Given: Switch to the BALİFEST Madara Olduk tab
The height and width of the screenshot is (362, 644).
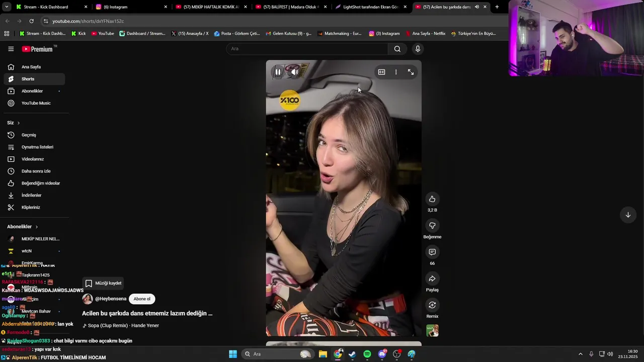Looking at the screenshot, I should click(x=291, y=7).
